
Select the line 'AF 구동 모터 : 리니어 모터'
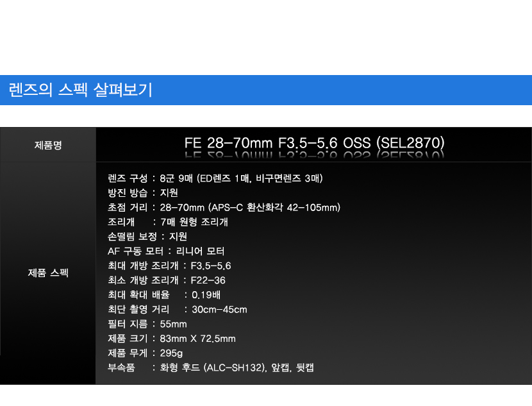(x=166, y=251)
